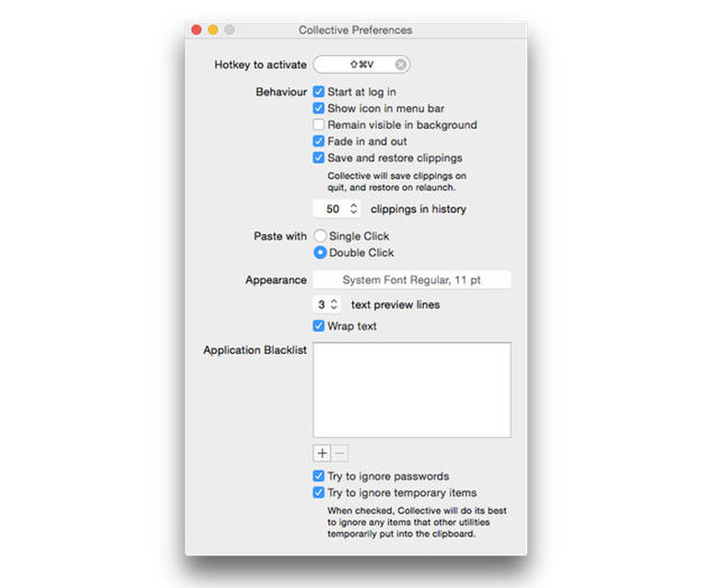Toggle Save and restore clippings
719x588 pixels.
319,159
